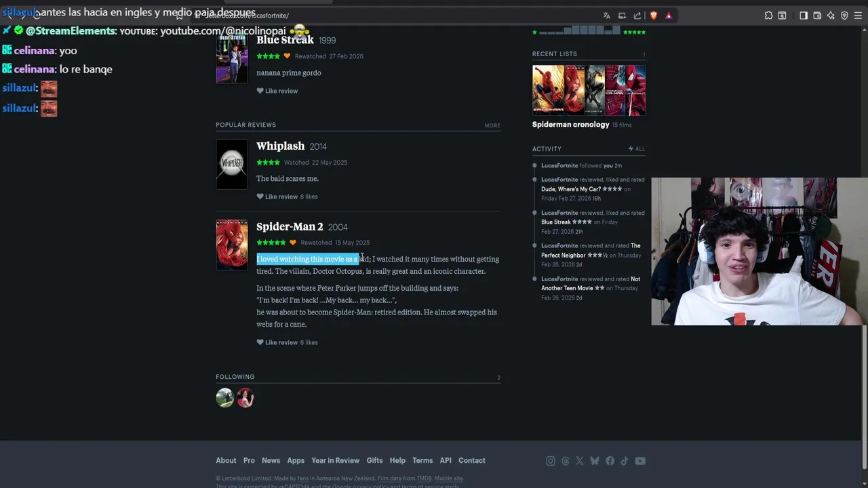Open Apps in footer menu
The image size is (868, 488).
click(x=296, y=460)
